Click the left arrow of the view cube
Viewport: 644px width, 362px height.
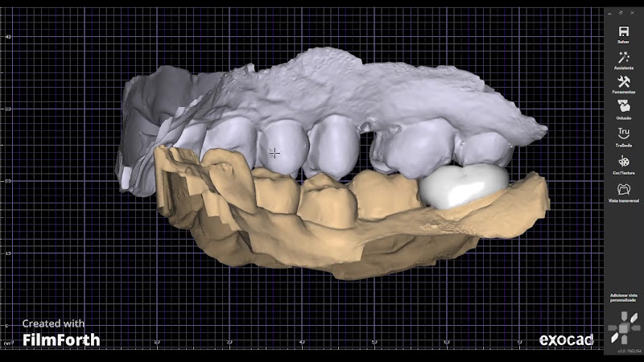[x=611, y=329]
